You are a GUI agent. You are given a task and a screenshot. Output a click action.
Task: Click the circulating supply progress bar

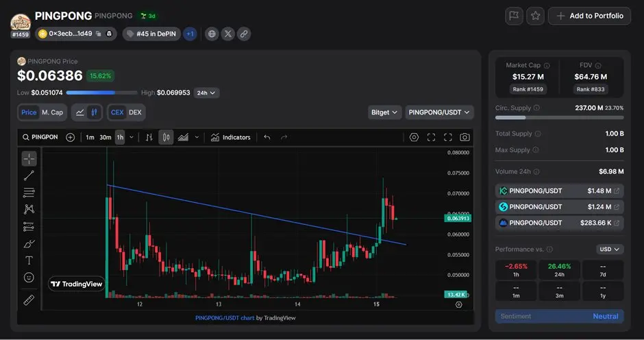pos(560,118)
